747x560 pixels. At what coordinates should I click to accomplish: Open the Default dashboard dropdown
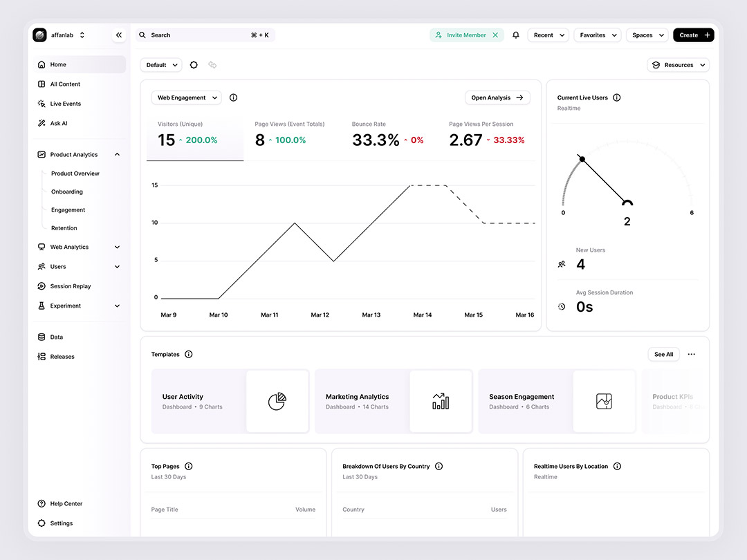tap(160, 64)
